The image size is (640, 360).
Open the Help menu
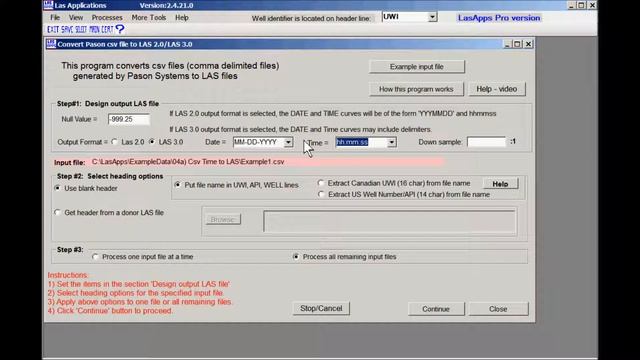click(182, 18)
